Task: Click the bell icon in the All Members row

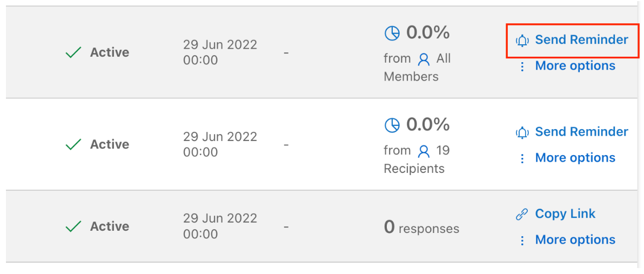Action: (522, 40)
